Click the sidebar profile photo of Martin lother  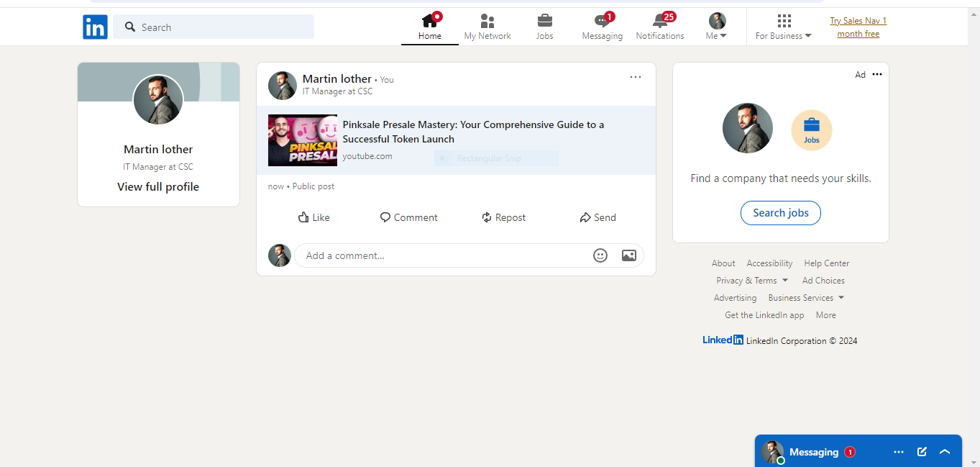[158, 99]
